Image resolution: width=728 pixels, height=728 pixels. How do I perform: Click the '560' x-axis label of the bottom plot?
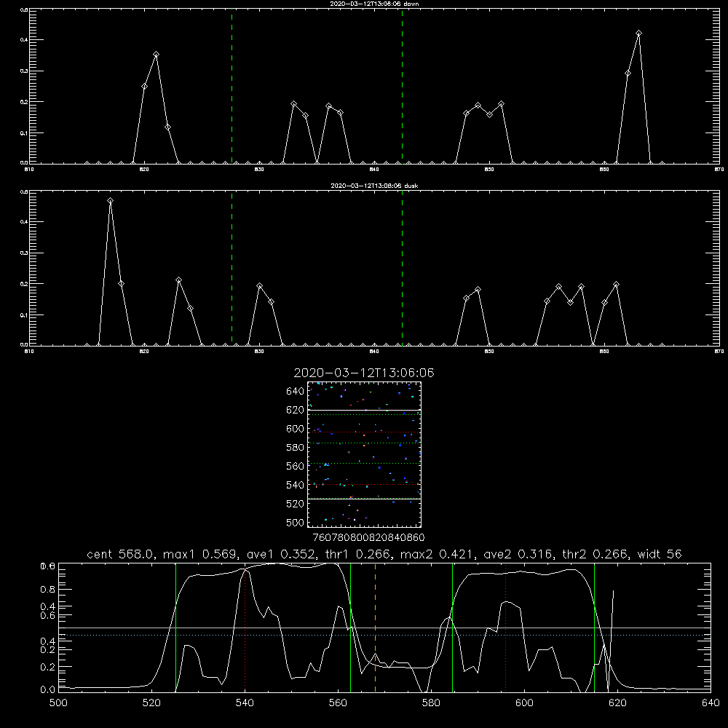338,703
